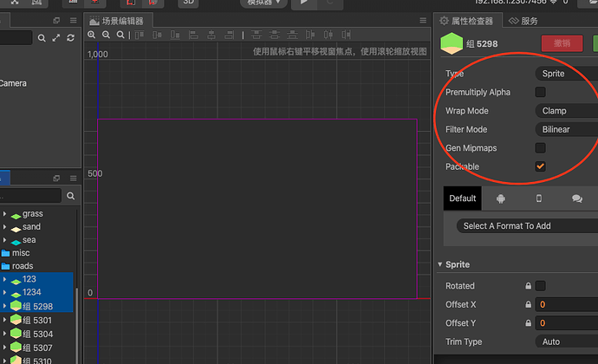Select the Android platform tab
This screenshot has height=364, width=598.
pyautogui.click(x=501, y=198)
